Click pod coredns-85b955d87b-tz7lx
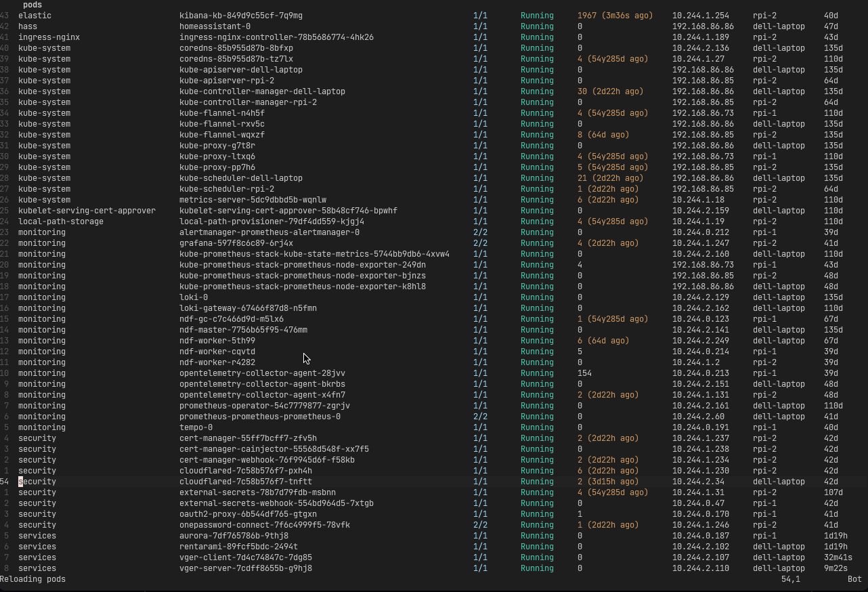The width and height of the screenshot is (868, 592). pos(236,59)
